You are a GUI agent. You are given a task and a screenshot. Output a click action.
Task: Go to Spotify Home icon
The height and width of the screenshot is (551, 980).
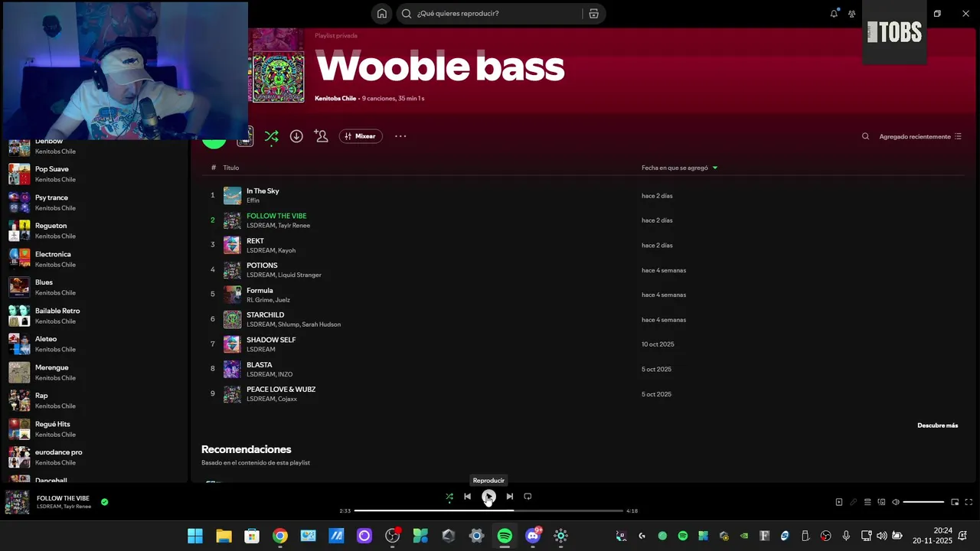tap(381, 14)
